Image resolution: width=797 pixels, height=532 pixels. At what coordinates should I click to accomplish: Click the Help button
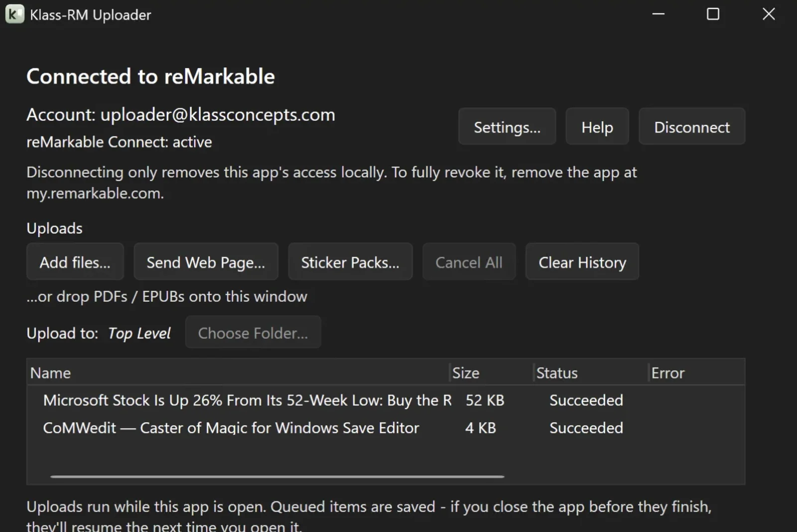(597, 127)
